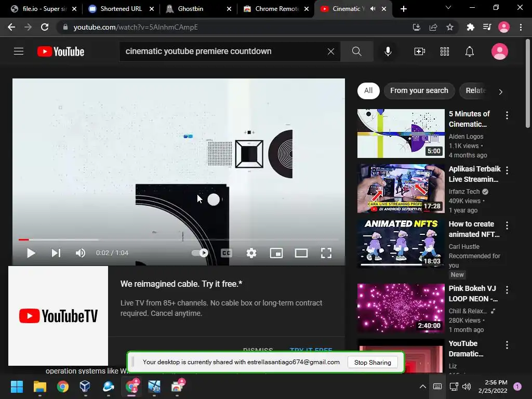Open the Pink Bokeh VJ LOOP NEON title
The width and height of the screenshot is (532, 399).
[473, 294]
